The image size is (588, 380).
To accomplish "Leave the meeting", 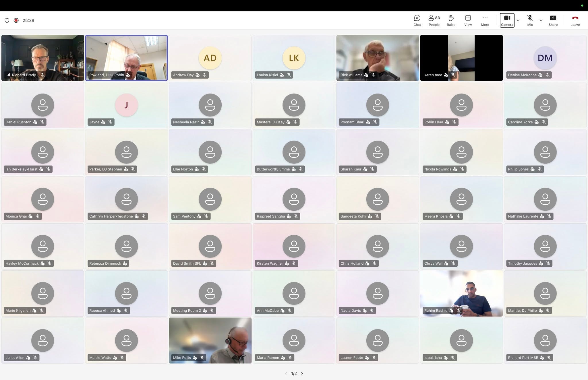I will [x=575, y=21].
